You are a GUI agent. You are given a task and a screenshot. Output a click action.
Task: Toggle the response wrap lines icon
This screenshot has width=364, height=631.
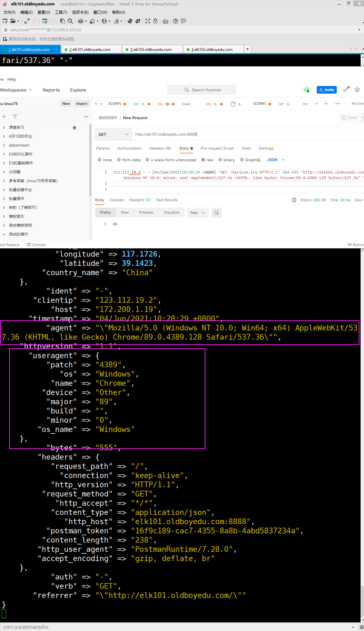coord(217,213)
